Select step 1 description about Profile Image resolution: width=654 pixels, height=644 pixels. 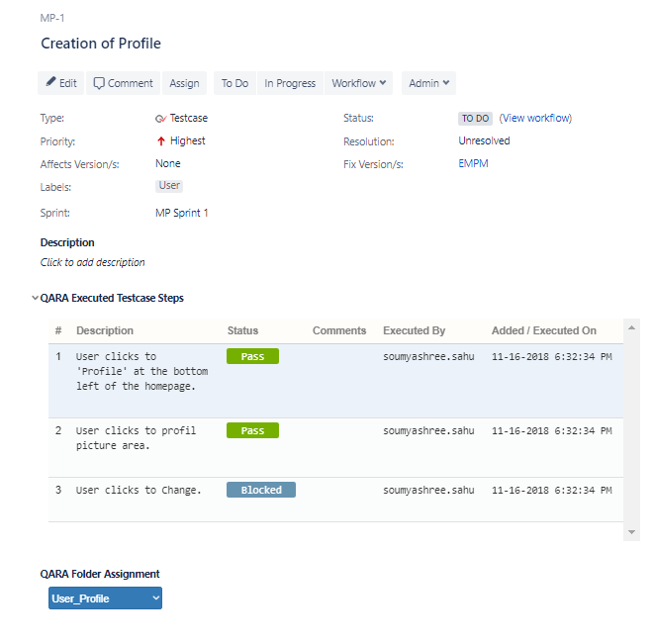141,371
